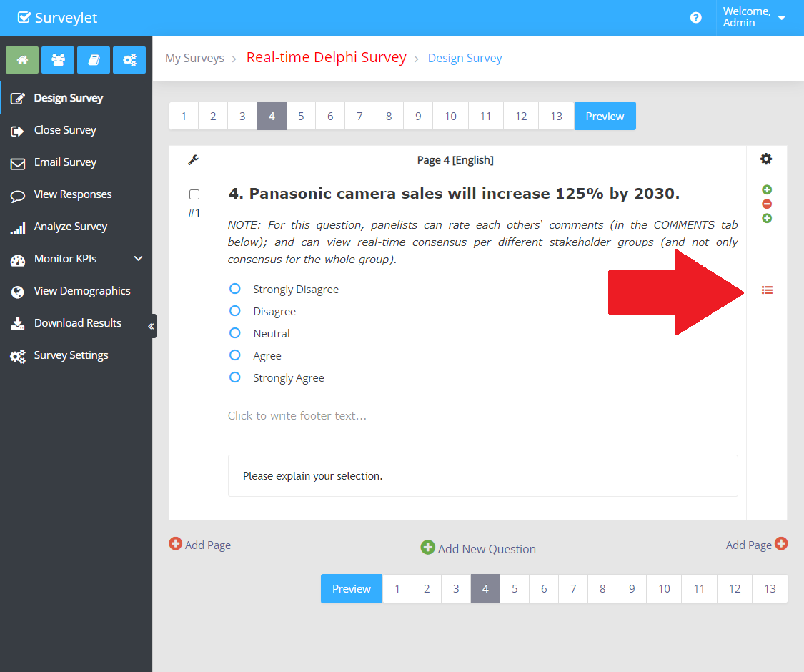Choose the Agree radio option
Image resolution: width=804 pixels, height=672 pixels.
tap(234, 355)
